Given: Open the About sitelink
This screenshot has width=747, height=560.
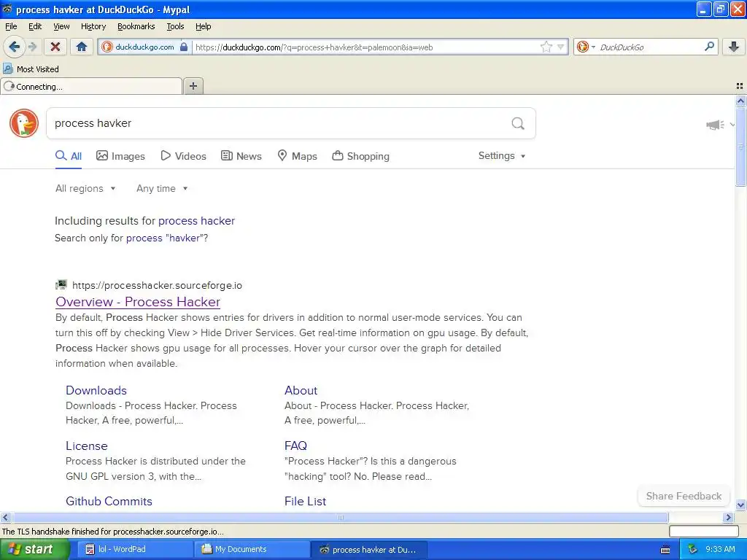Looking at the screenshot, I should click(301, 391).
